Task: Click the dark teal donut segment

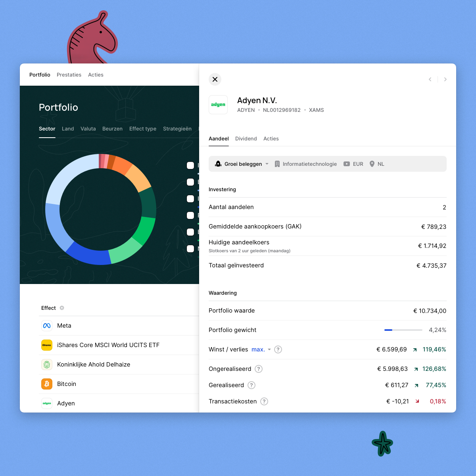Action: (148, 202)
